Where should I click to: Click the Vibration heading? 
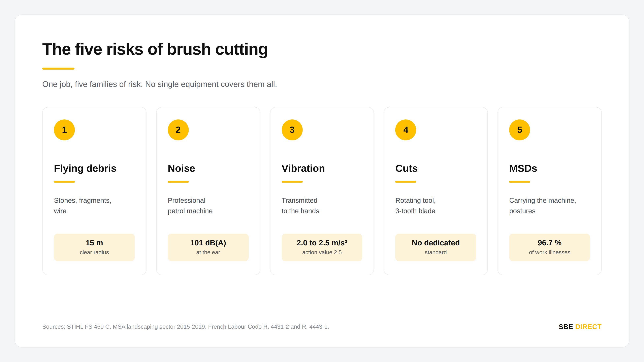(303, 168)
